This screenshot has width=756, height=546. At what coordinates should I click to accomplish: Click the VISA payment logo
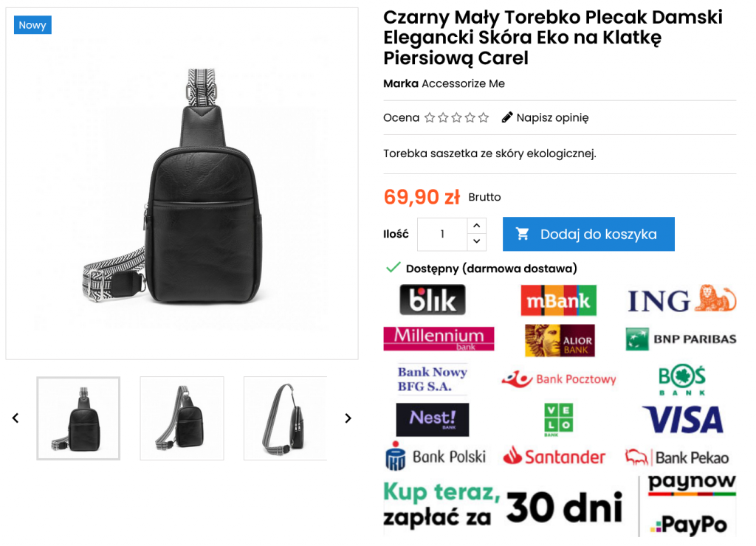[x=683, y=419]
